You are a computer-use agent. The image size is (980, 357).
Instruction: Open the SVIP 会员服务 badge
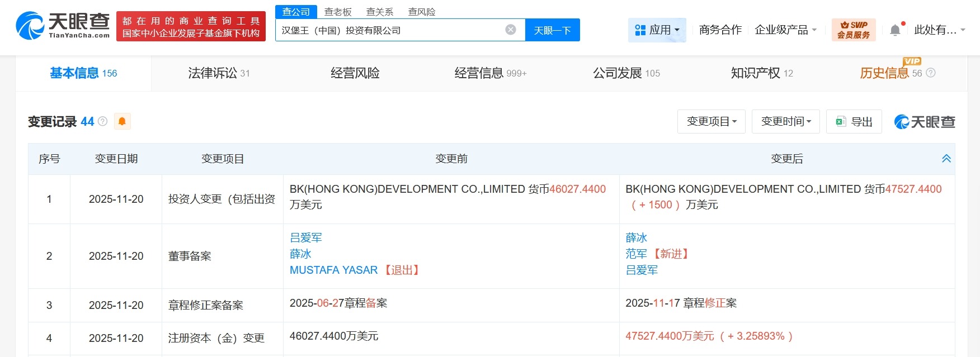pos(854,30)
